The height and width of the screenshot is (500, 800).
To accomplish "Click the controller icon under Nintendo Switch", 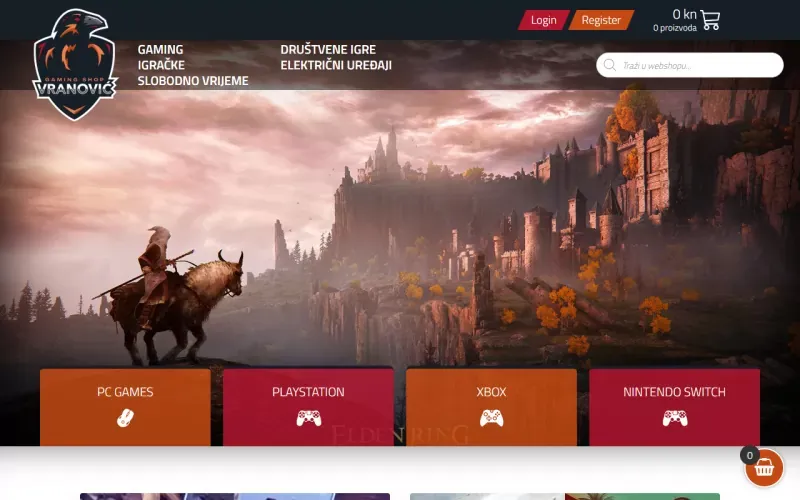I will 674,418.
